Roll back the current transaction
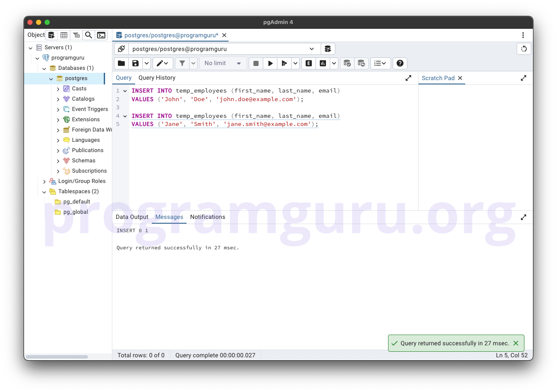This screenshot has width=557, height=392. tap(361, 63)
